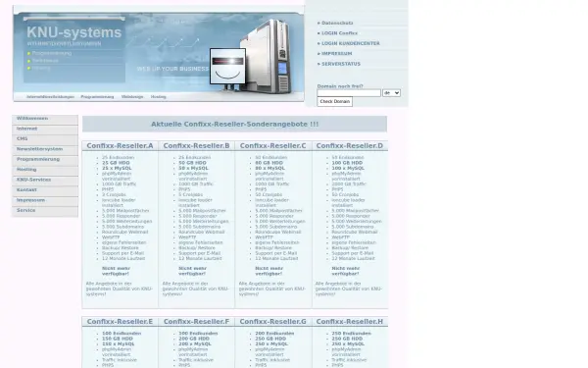Open the Datenschutz link

[x=337, y=23]
